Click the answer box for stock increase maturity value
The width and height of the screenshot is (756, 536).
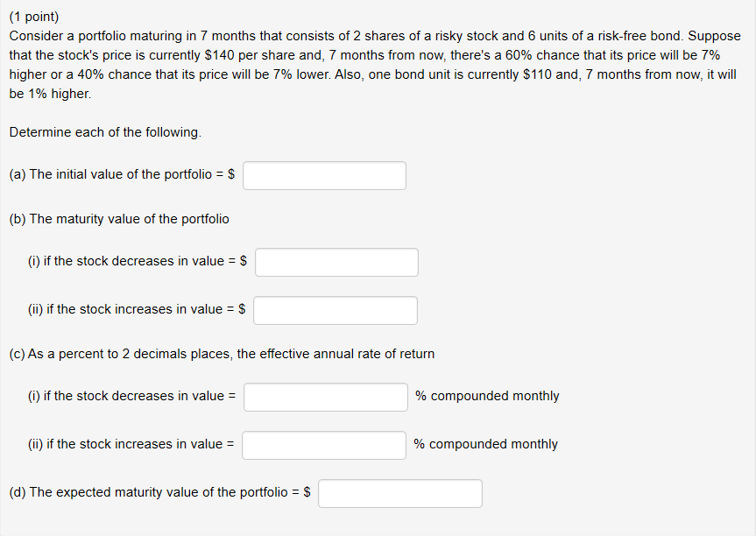coord(335,309)
